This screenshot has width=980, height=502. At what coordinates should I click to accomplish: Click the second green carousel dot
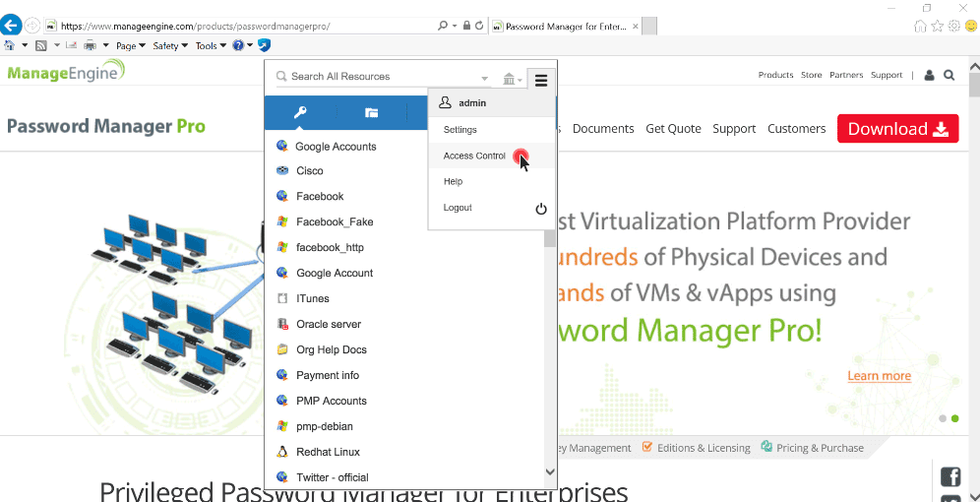click(x=955, y=419)
